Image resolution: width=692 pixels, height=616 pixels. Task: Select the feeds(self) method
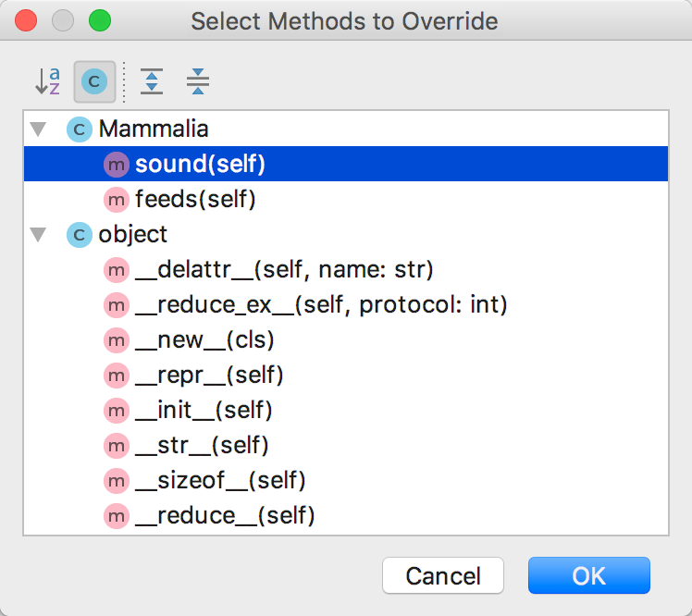pyautogui.click(x=194, y=199)
